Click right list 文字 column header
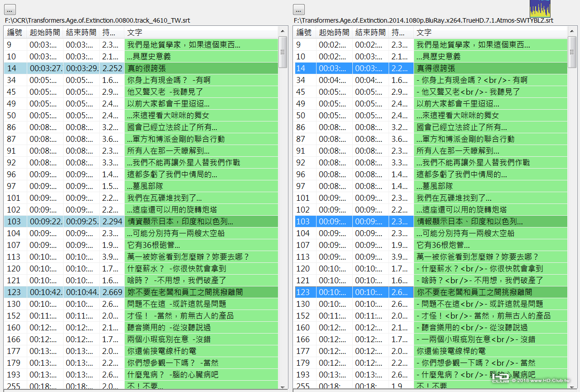The image size is (580, 392). click(x=490, y=33)
